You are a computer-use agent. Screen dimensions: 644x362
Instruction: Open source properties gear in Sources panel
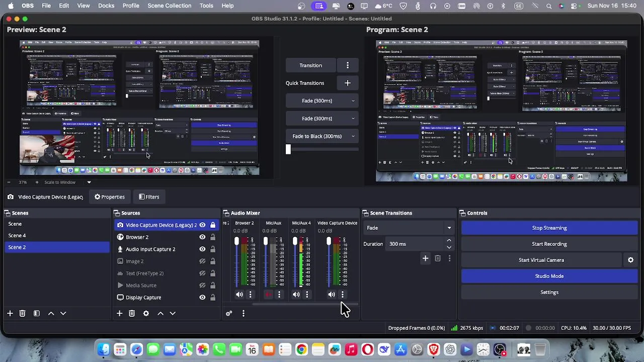click(146, 313)
